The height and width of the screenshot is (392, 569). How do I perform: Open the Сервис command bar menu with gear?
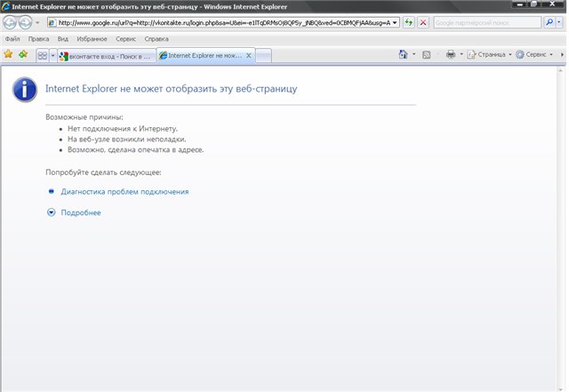pos(534,54)
